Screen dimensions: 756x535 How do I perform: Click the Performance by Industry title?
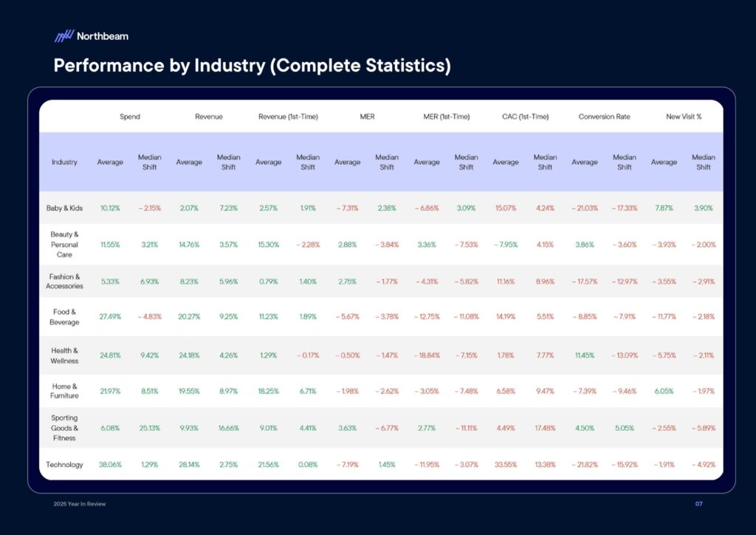click(252, 66)
